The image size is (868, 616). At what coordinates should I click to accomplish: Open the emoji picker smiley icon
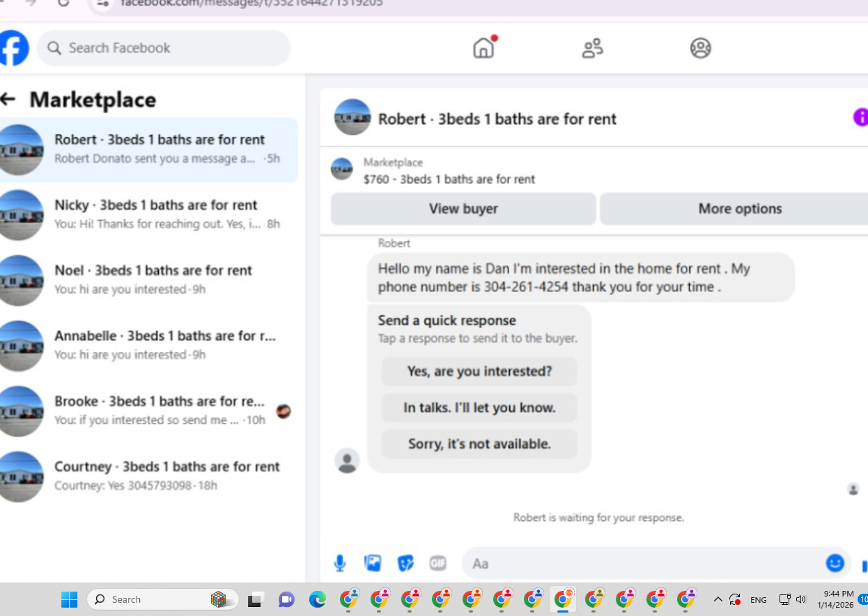tap(835, 563)
